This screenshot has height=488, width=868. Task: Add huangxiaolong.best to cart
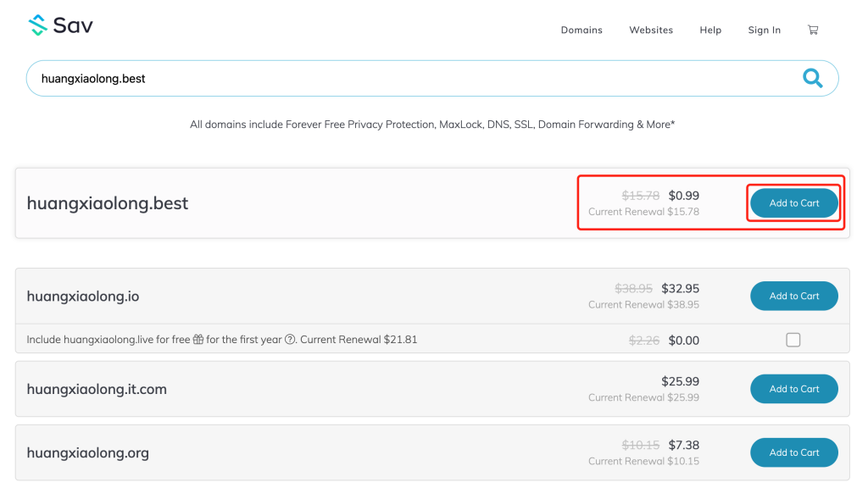click(x=794, y=203)
